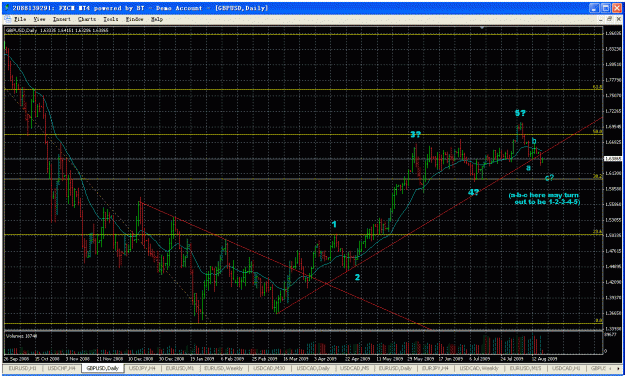Switch to the USDCHF,H4 chart tab
Viewport: 625px width, 376px height.
click(61, 368)
